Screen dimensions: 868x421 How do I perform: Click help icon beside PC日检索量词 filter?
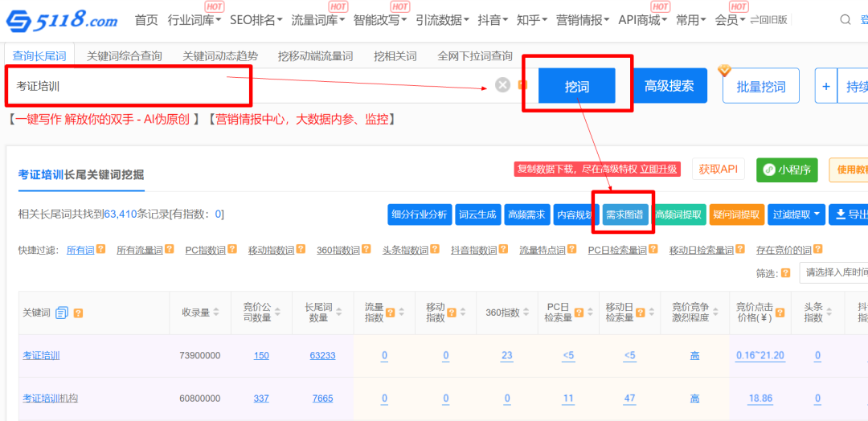[653, 250]
